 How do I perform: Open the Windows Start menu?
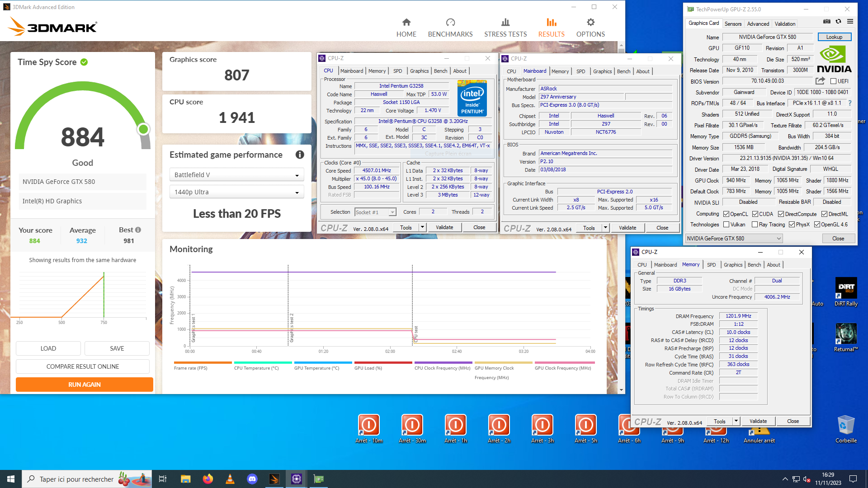point(11,479)
